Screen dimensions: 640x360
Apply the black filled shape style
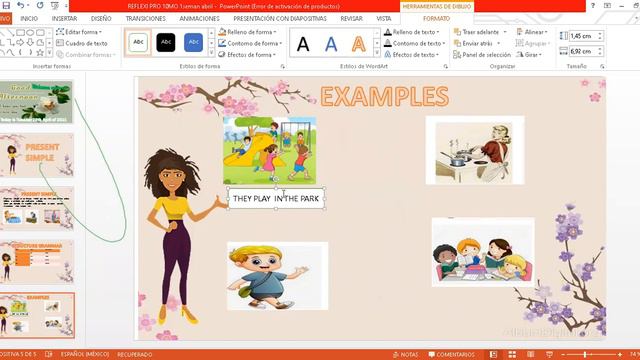166,42
